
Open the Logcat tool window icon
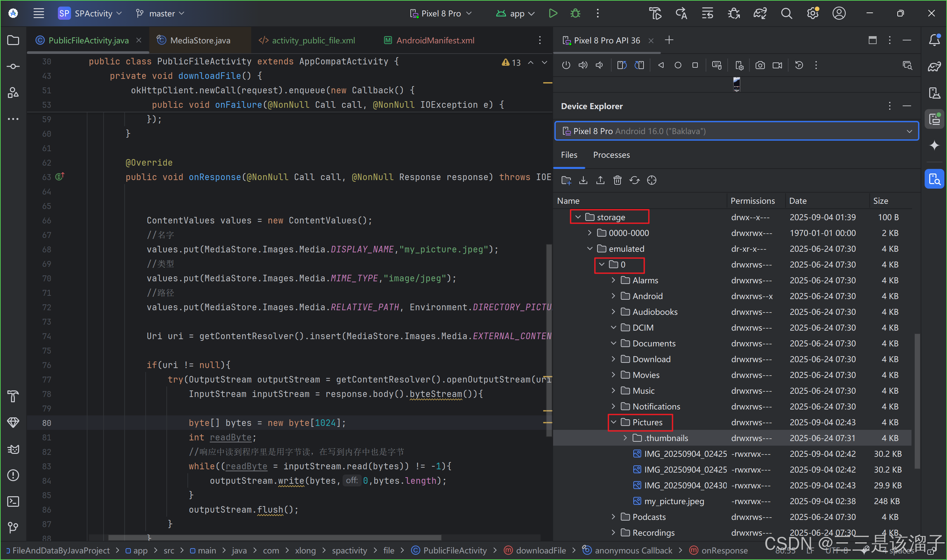point(13,449)
